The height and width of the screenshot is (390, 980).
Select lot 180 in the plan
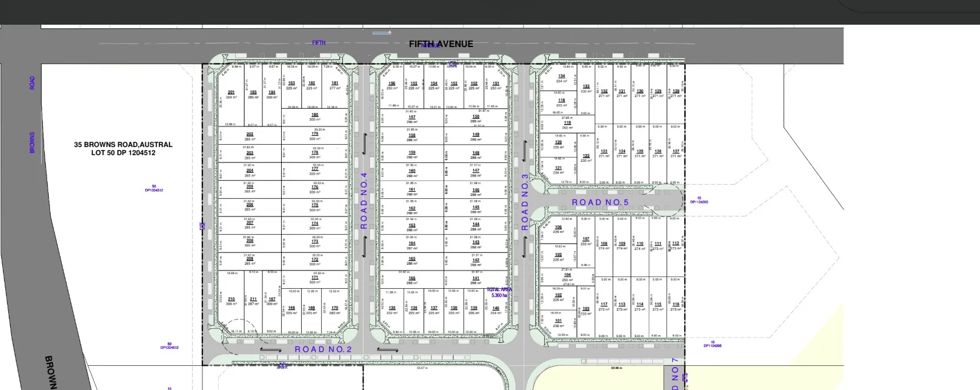(315, 116)
